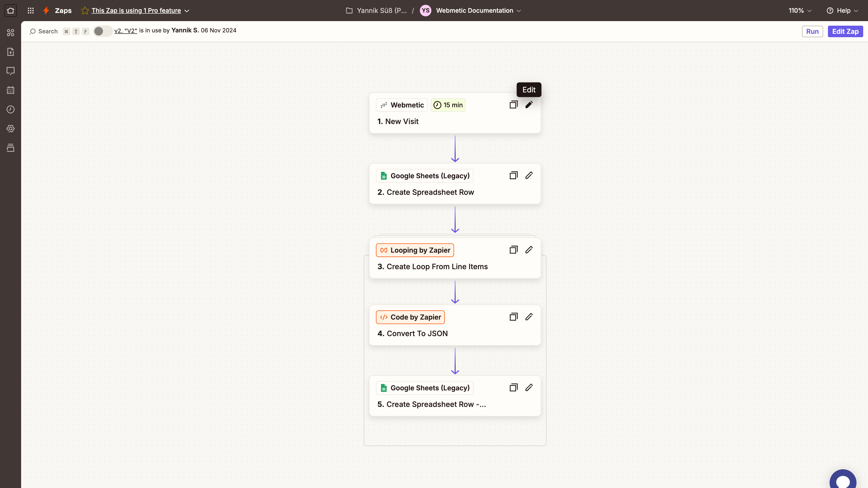The image size is (868, 488).
Task: Click the Looping by Zapier badge
Action: pos(415,250)
